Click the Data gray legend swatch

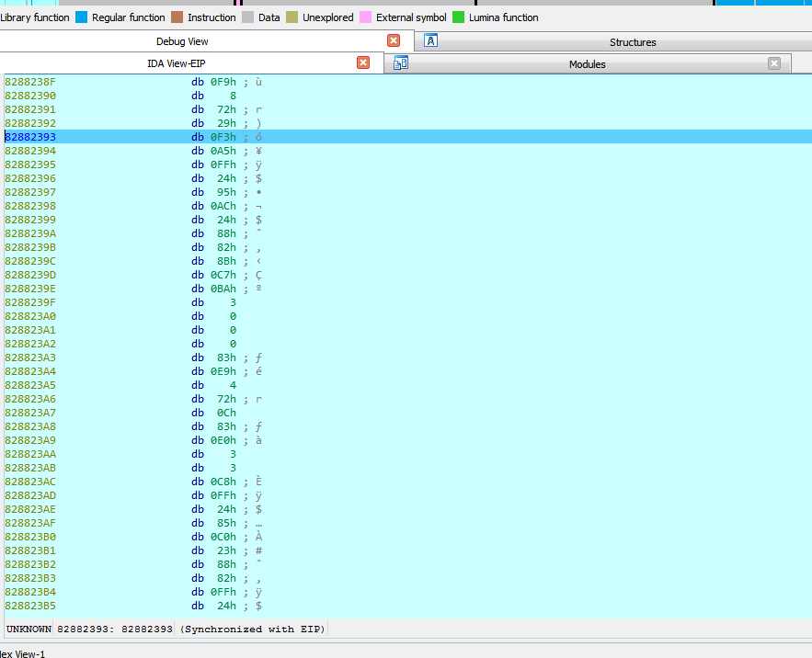click(x=247, y=17)
